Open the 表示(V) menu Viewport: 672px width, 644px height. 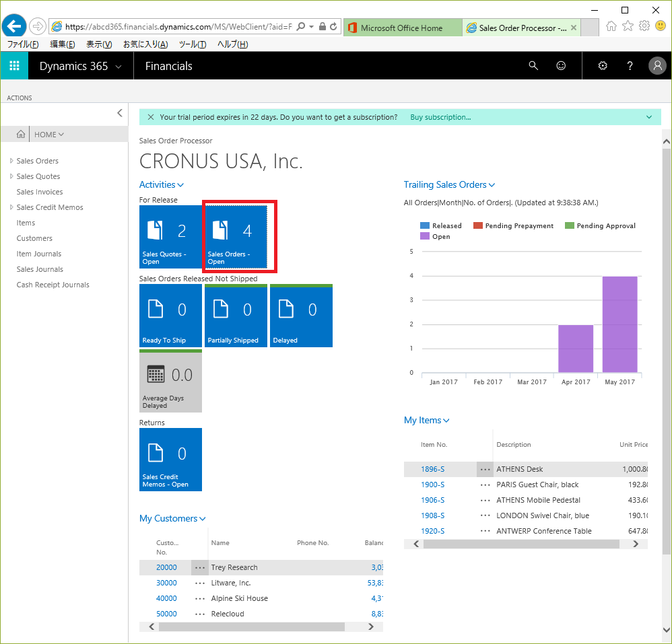tap(99, 44)
